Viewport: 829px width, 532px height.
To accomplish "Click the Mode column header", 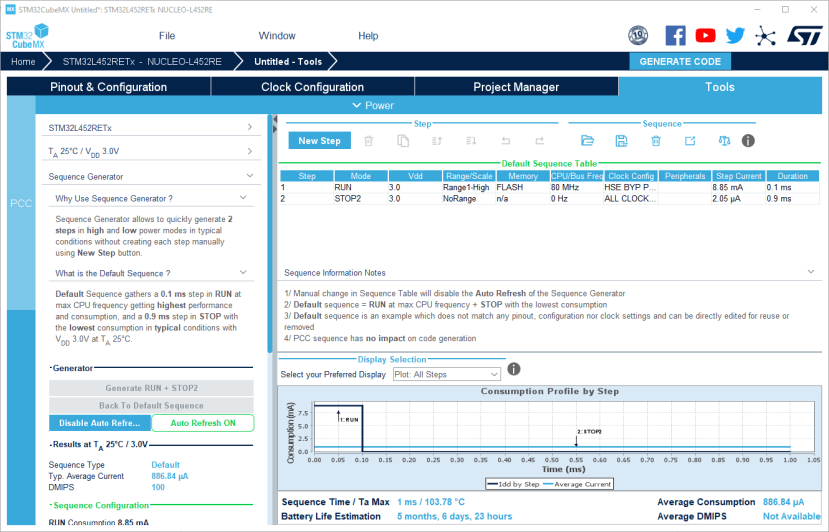I will [x=361, y=176].
